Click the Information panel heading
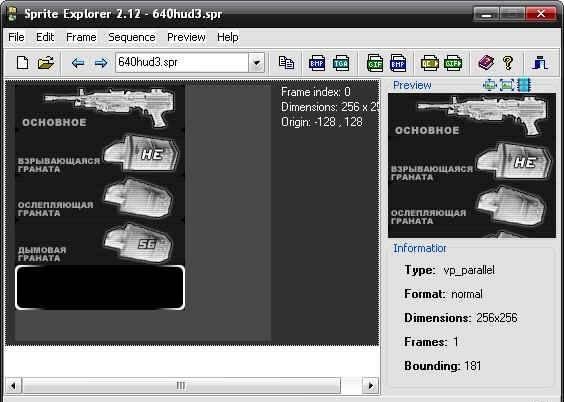The height and width of the screenshot is (402, 564). 420,248
